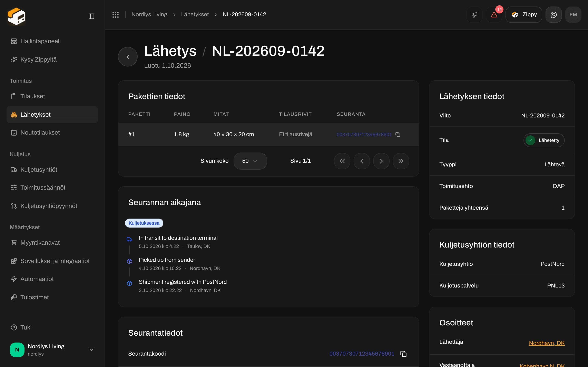Screen dimensions: 588x367
Task: Open tracking link 00370730712345678901 in table
Action: (x=364, y=135)
